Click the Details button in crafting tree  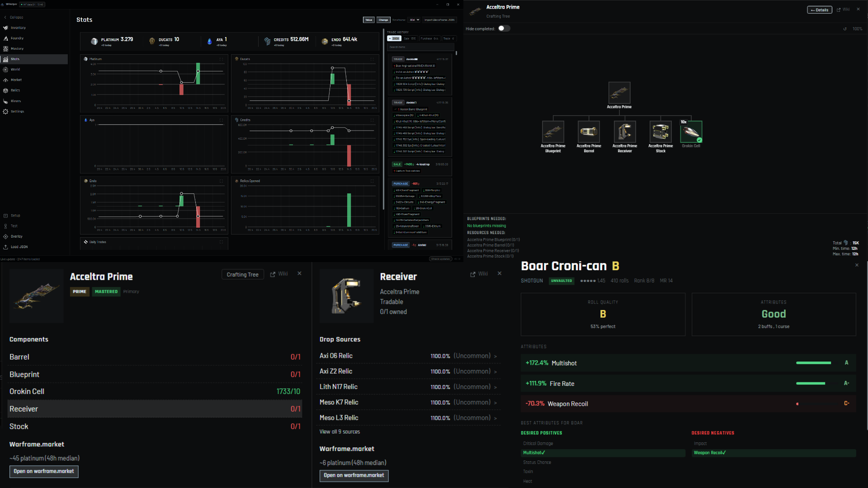tap(820, 10)
